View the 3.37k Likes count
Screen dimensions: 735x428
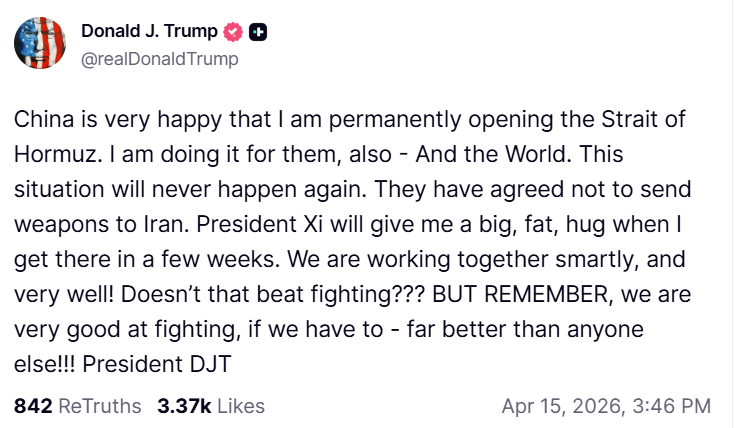(183, 406)
